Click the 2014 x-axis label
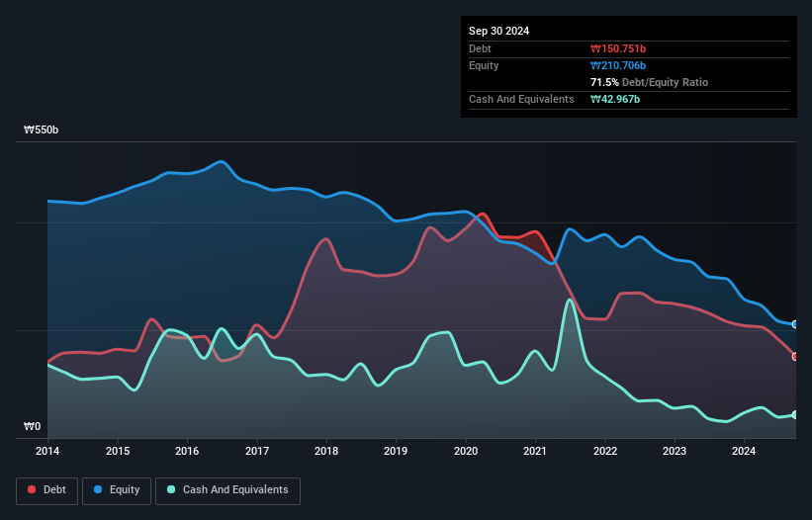This screenshot has height=520, width=812. pyautogui.click(x=47, y=451)
